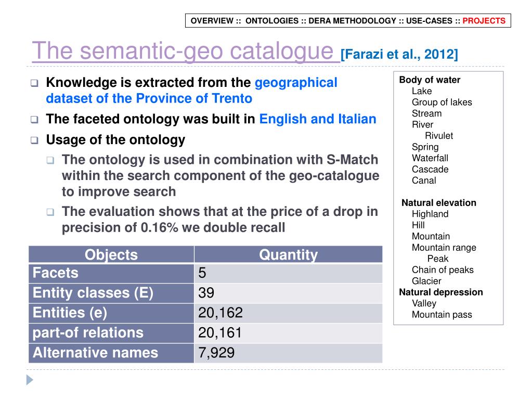Select 'Glacier' in the facet list
This screenshot has width=532, height=399.
tap(426, 281)
